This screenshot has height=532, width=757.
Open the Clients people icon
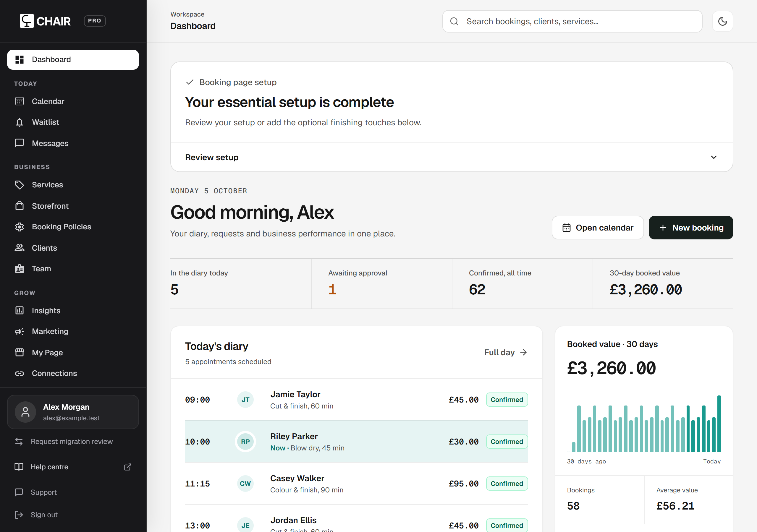click(x=20, y=248)
